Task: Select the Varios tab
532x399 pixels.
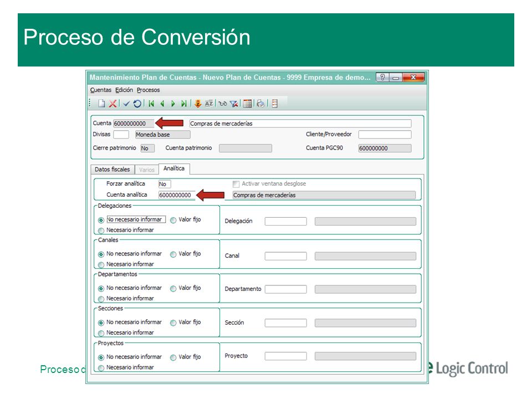Action: click(146, 170)
